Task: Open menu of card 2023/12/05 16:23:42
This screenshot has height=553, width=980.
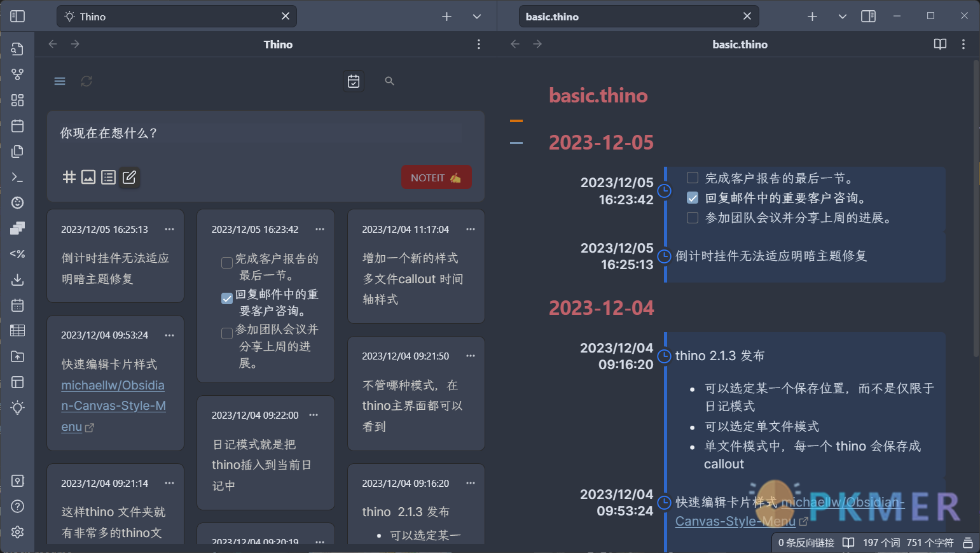Action: point(320,229)
